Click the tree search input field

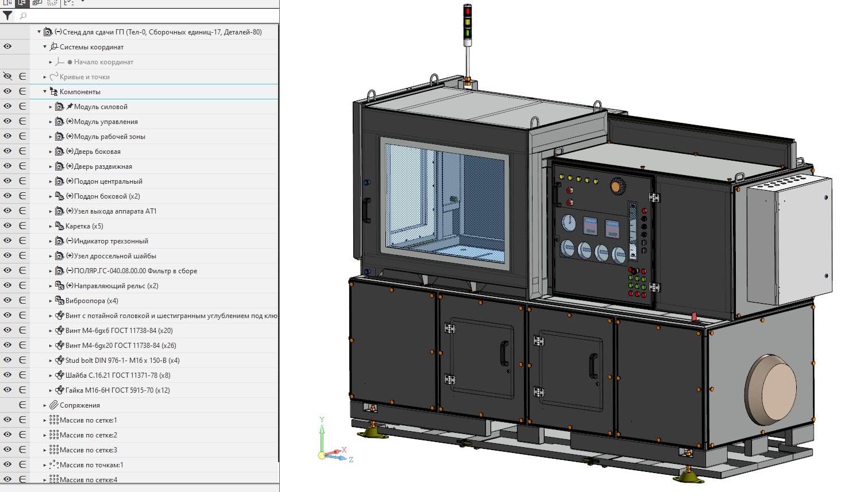coord(144,16)
